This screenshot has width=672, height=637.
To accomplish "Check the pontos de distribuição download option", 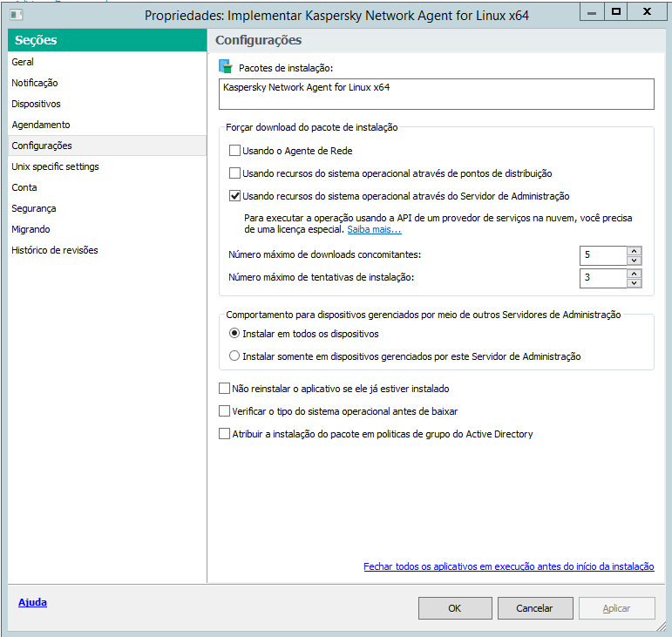I will [234, 173].
